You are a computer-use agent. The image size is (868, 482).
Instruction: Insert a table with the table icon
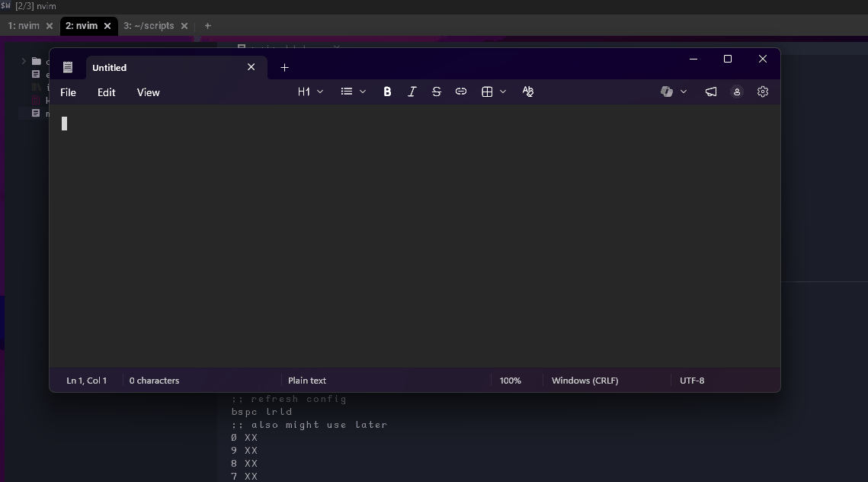coord(487,92)
